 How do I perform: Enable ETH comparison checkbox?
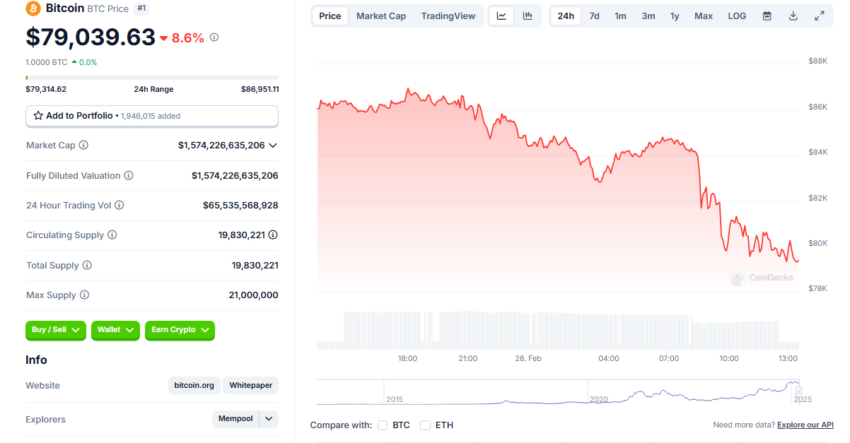(x=426, y=425)
